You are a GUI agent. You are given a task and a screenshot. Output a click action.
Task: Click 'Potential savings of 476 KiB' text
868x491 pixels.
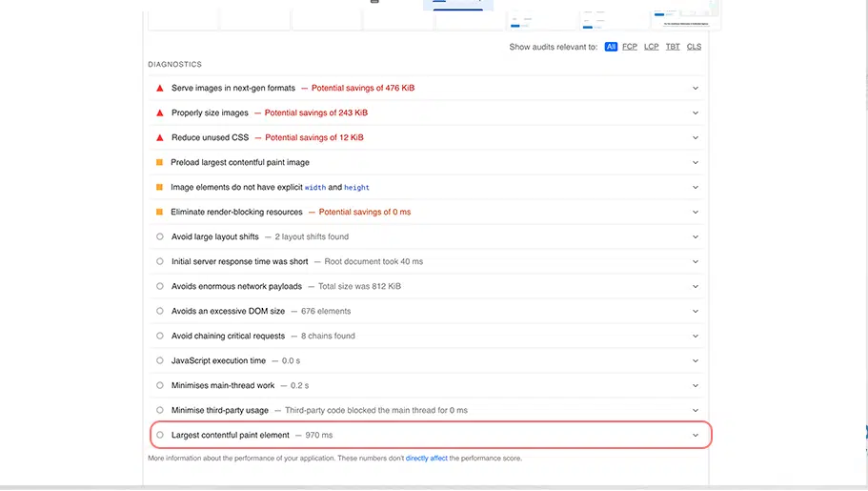point(363,88)
